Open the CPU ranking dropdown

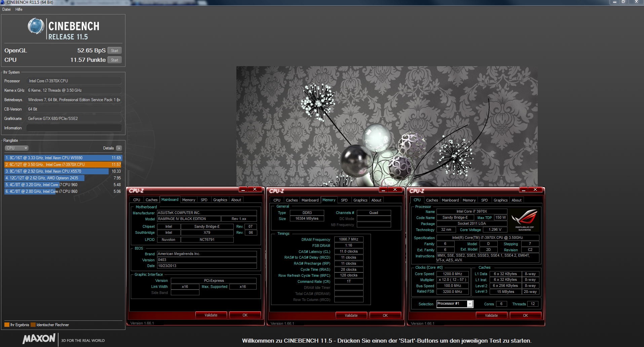coord(16,148)
